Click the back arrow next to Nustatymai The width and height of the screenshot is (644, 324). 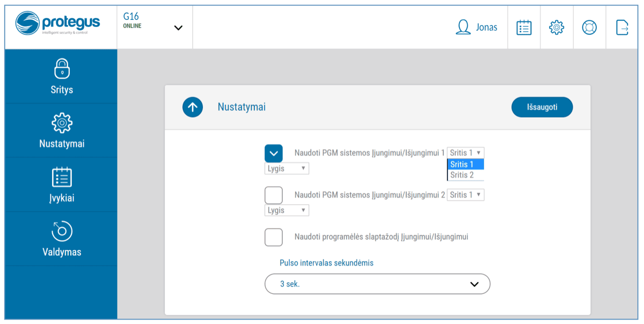click(x=193, y=107)
